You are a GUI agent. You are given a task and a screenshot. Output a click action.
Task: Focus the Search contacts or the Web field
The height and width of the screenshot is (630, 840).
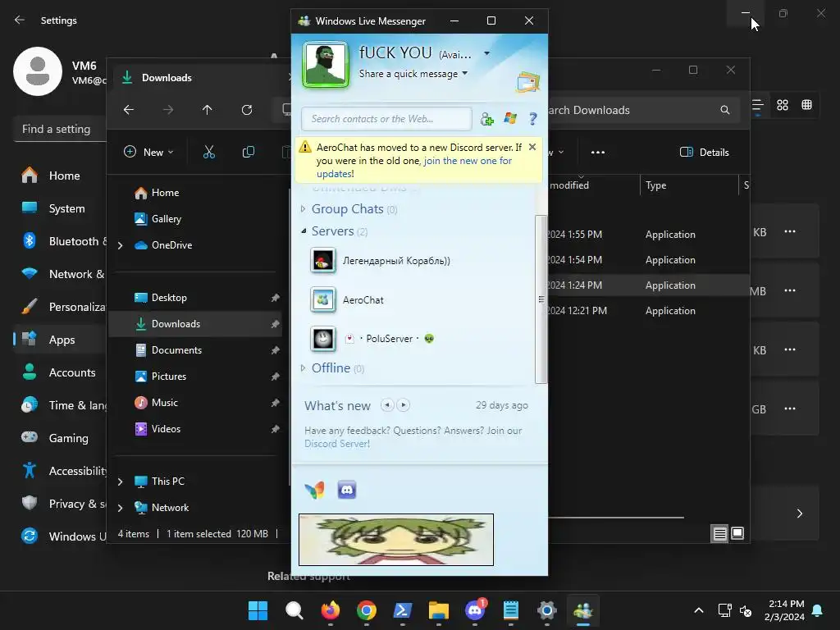[x=386, y=118]
